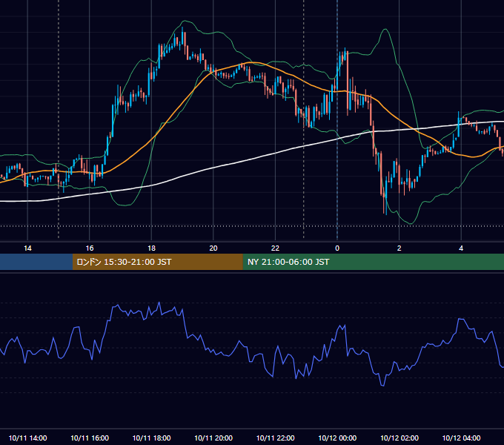This screenshot has height=445, width=504.
Task: Click the 18 hour axis label
Action: click(151, 248)
